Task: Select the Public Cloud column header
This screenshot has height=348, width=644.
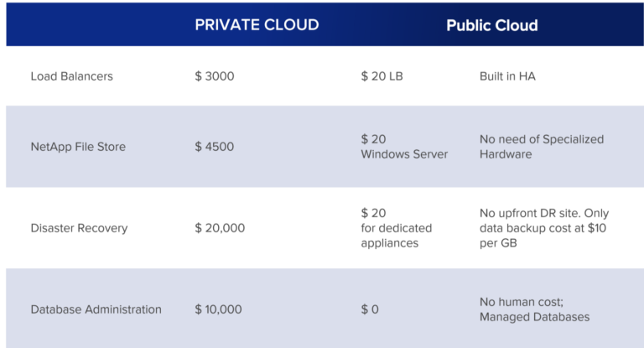Action: (491, 25)
